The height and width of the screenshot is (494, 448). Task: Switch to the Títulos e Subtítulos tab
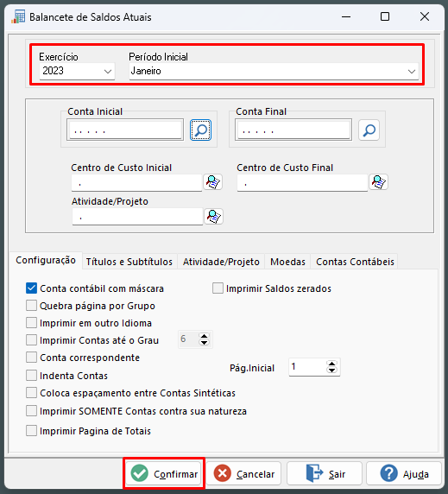129,262
